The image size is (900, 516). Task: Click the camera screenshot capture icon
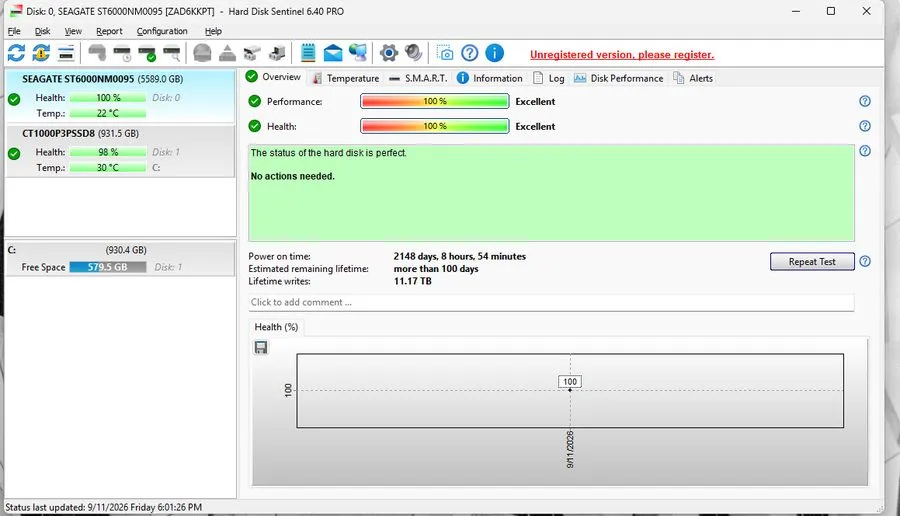point(445,53)
